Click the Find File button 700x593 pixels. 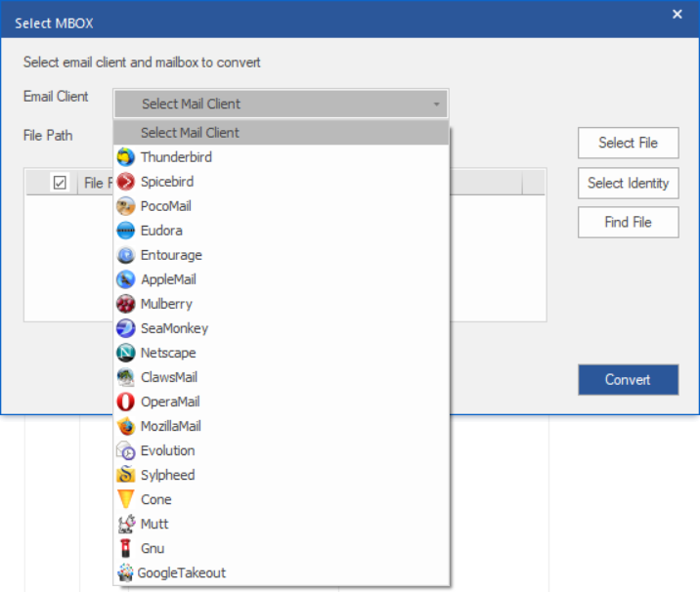(x=628, y=222)
